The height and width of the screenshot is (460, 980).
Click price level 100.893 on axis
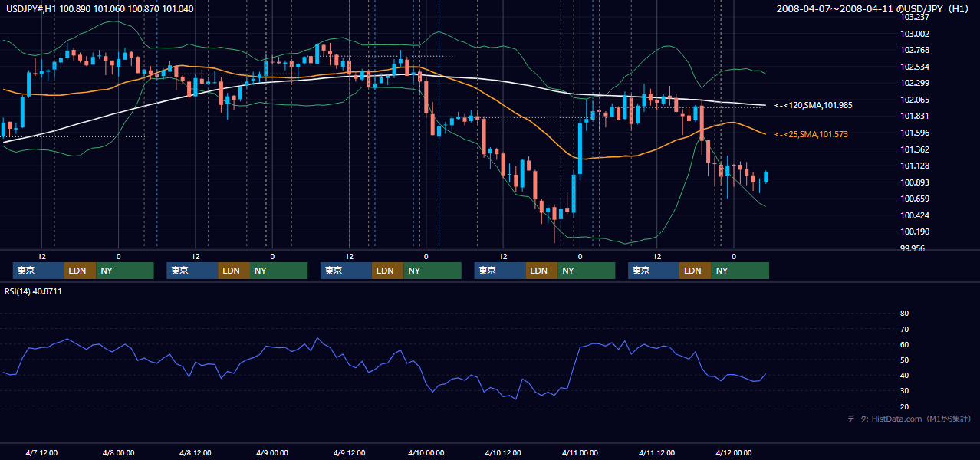pos(914,182)
